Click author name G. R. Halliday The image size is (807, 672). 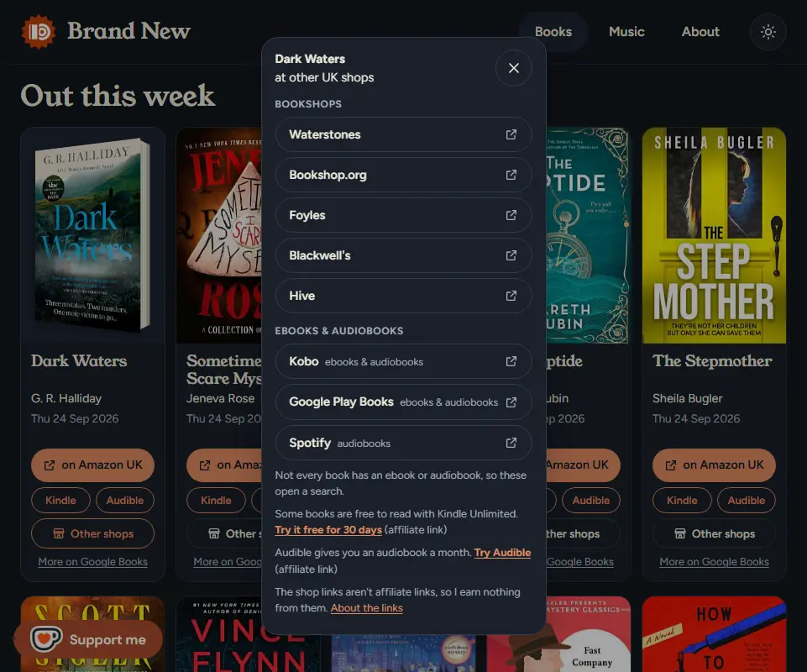pos(66,398)
